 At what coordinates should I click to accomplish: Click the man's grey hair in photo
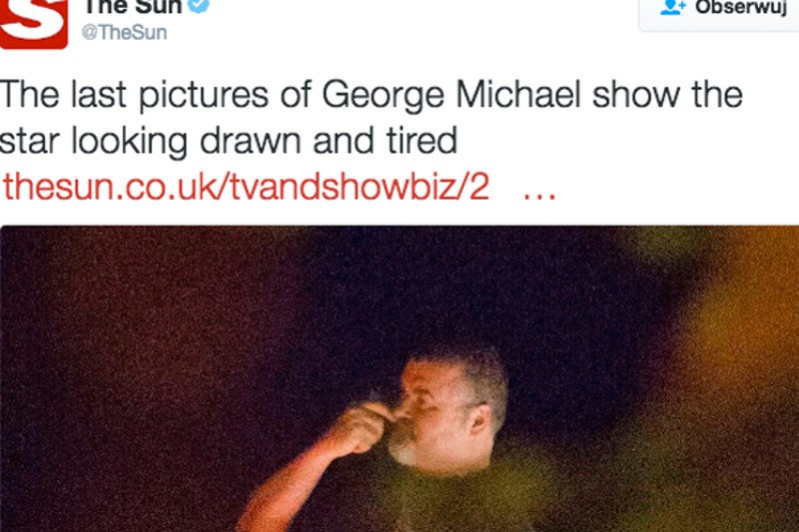(476, 374)
